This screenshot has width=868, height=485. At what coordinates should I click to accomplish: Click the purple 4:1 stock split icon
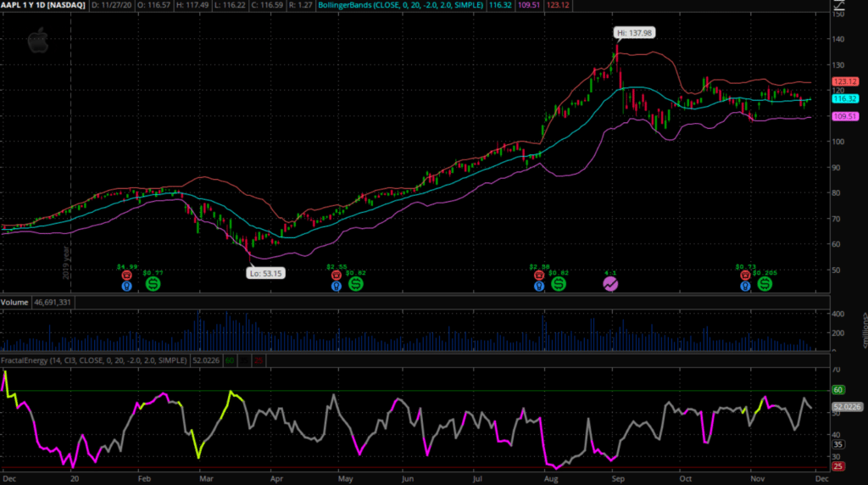(x=610, y=284)
